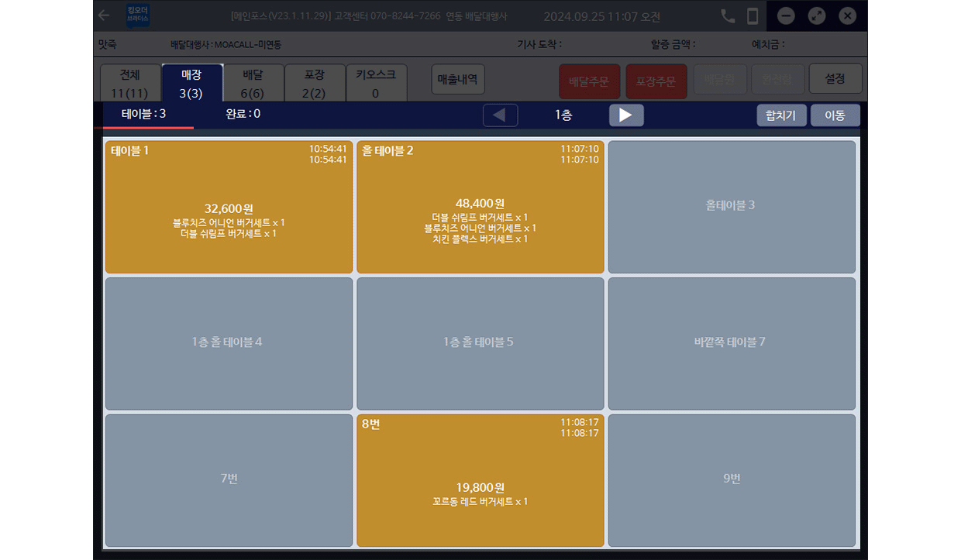Click the back arrow icon
The image size is (961, 560).
(x=104, y=15)
